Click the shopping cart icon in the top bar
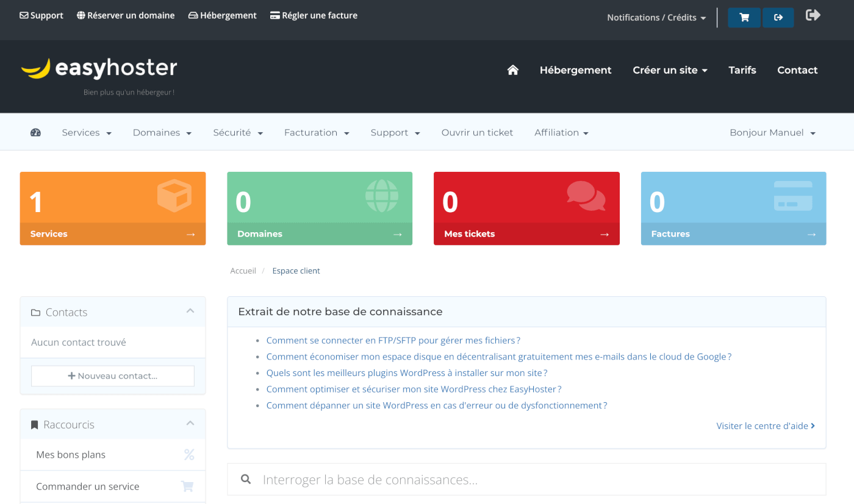 coord(744,17)
